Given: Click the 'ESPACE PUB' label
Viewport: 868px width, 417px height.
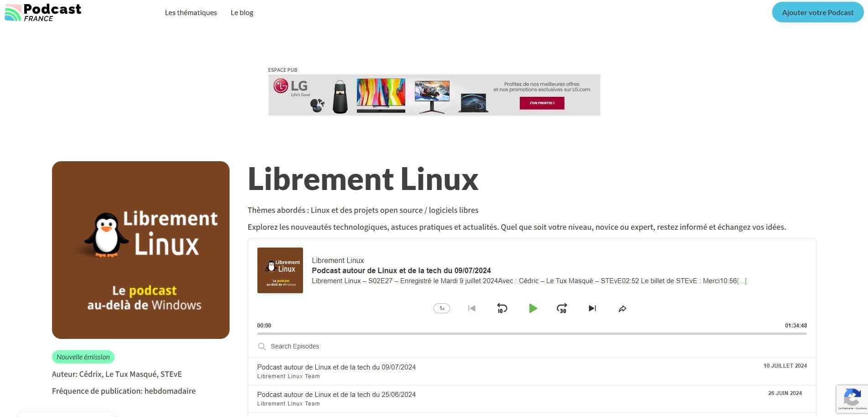Looking at the screenshot, I should [x=282, y=70].
